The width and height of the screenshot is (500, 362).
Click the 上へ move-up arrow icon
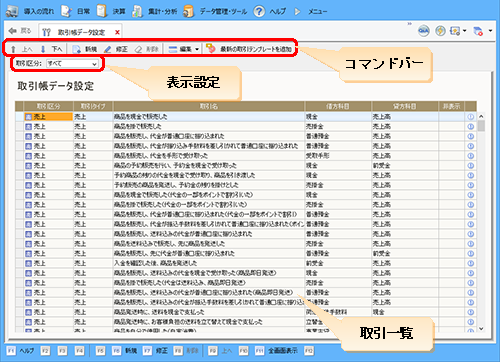pos(13,49)
